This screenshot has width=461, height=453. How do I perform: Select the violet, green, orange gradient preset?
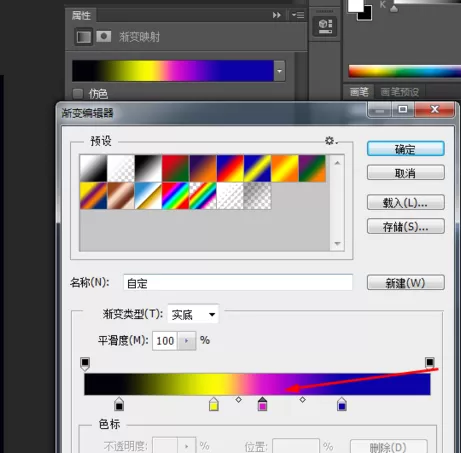(x=312, y=168)
